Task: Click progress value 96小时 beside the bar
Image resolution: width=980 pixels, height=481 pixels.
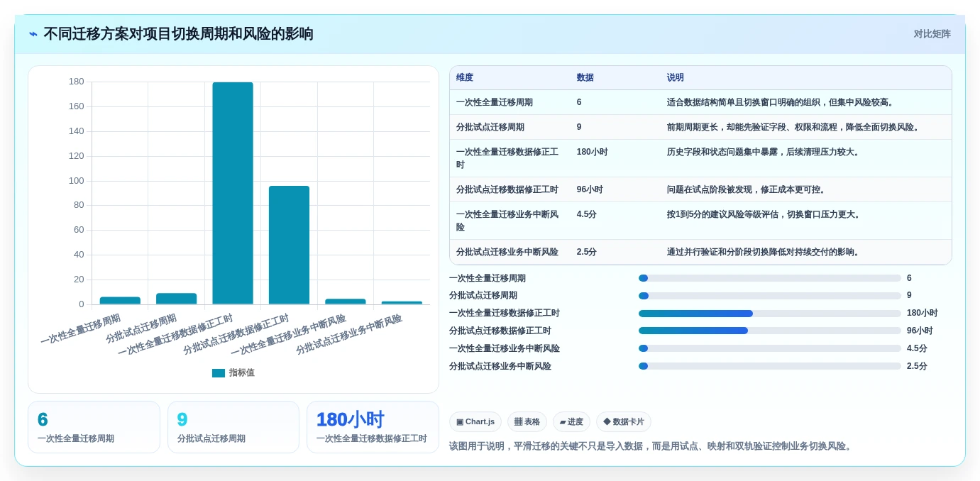Action: click(x=920, y=331)
